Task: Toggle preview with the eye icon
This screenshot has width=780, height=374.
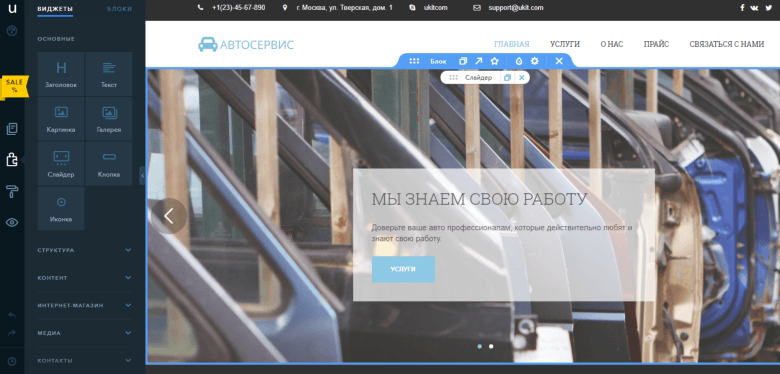Action: point(12,222)
